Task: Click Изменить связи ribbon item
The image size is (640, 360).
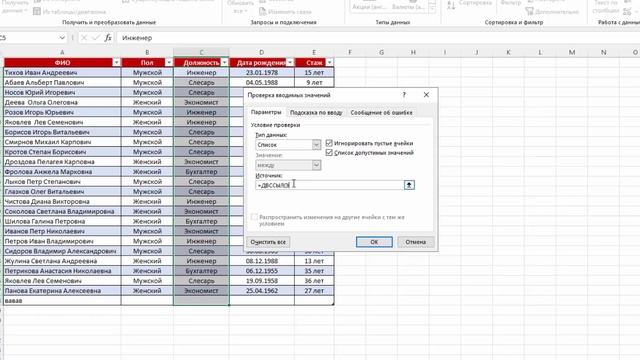Action: 285,11
